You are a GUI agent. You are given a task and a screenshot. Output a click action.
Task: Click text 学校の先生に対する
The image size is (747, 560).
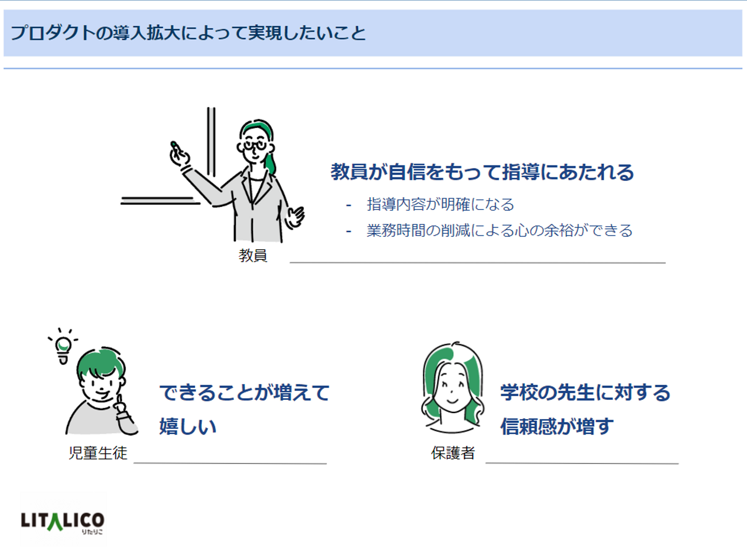[x=585, y=393]
